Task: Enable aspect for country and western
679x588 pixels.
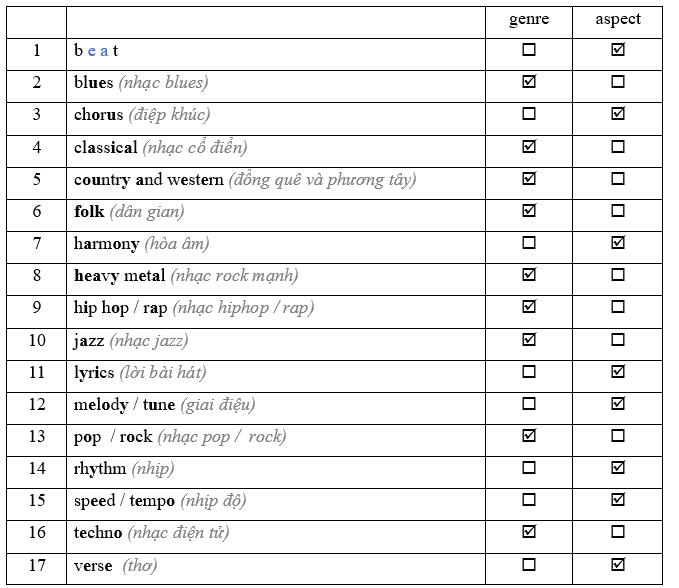Action: click(618, 179)
